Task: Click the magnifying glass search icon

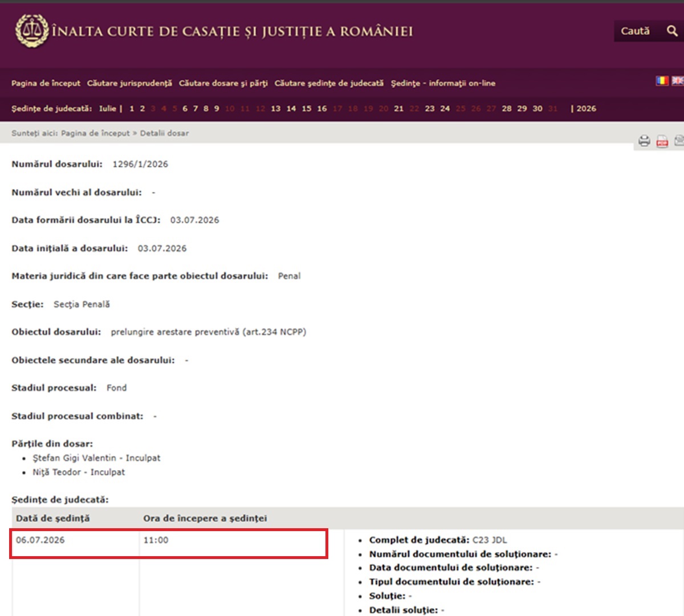Action: (x=672, y=31)
